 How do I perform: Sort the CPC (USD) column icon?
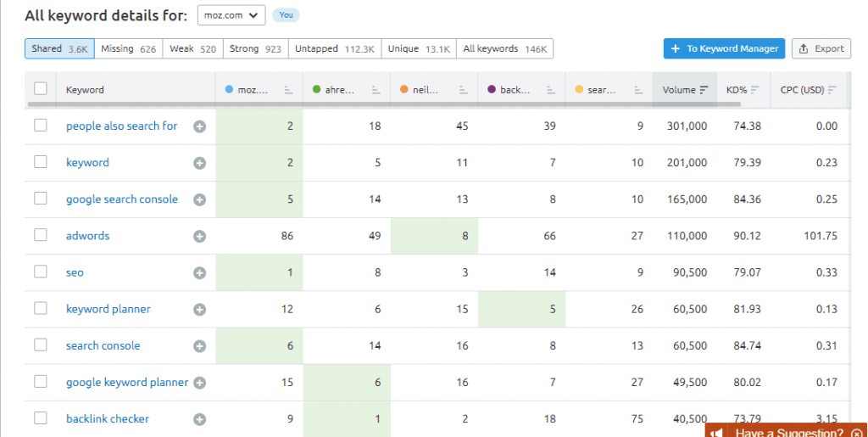tap(832, 90)
